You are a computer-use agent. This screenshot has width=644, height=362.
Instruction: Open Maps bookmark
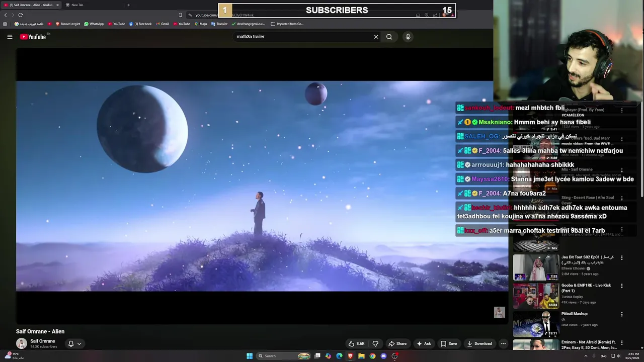tap(201, 24)
